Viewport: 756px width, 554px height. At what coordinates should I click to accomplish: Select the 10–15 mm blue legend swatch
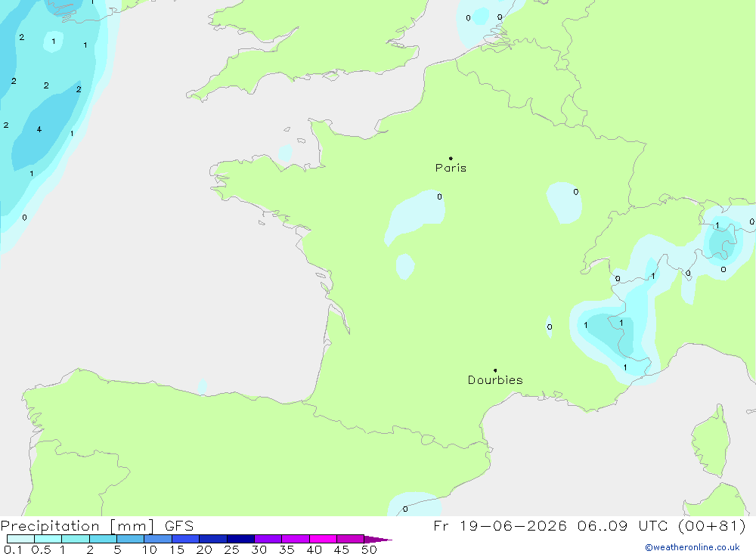[158, 539]
